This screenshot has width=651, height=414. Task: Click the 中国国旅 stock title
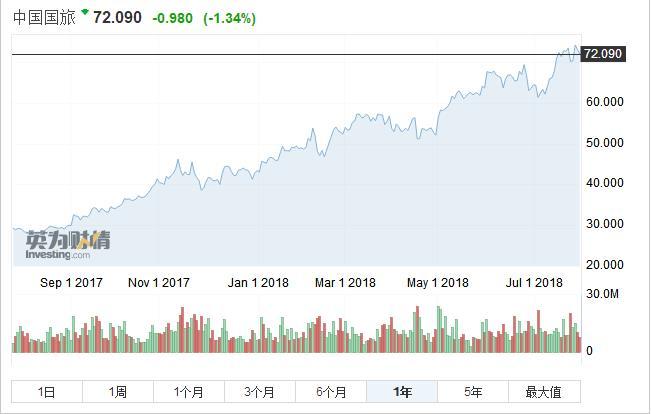[44, 18]
